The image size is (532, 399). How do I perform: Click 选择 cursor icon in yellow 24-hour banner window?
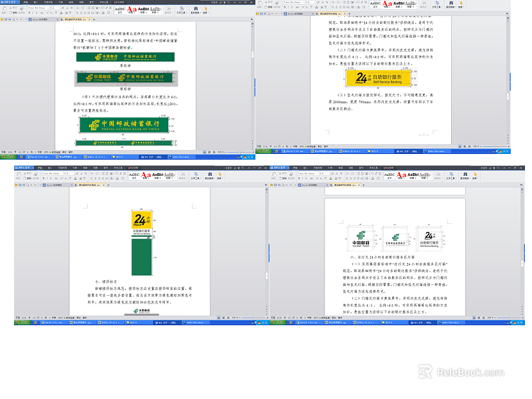click(x=461, y=4)
